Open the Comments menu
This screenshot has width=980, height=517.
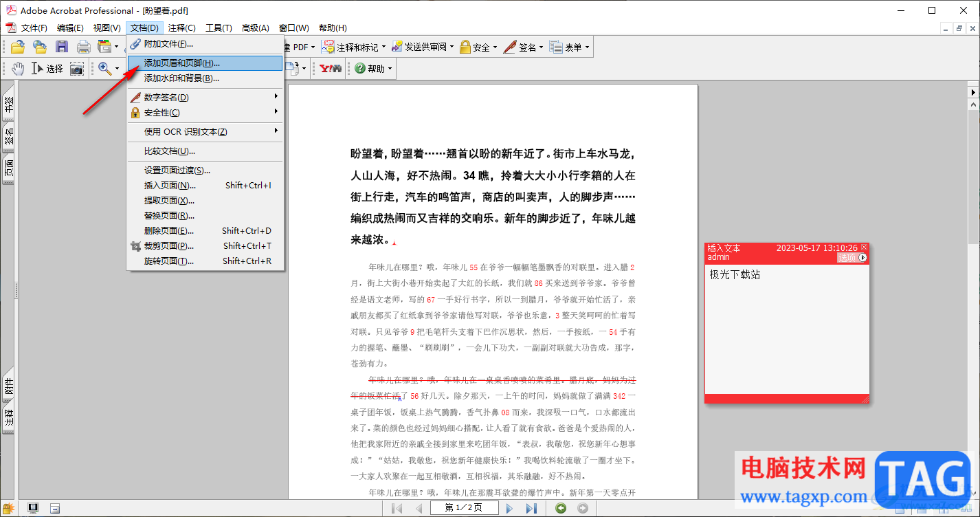tap(182, 28)
